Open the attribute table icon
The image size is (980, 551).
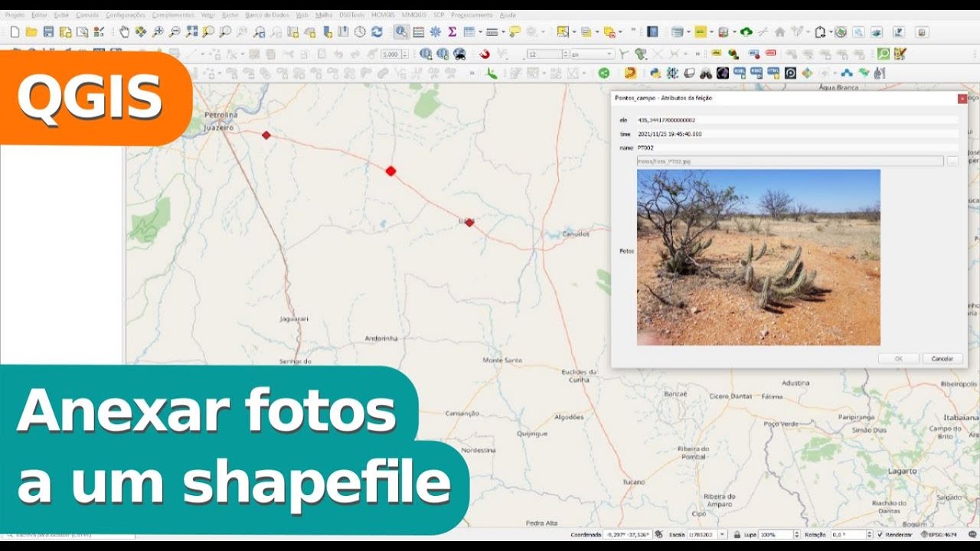coord(419,32)
